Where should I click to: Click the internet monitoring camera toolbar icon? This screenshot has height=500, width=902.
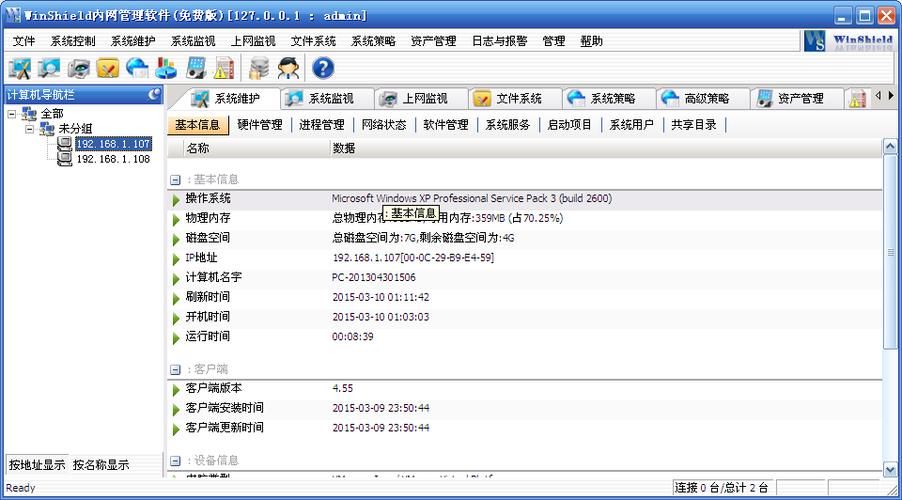pyautogui.click(x=79, y=68)
